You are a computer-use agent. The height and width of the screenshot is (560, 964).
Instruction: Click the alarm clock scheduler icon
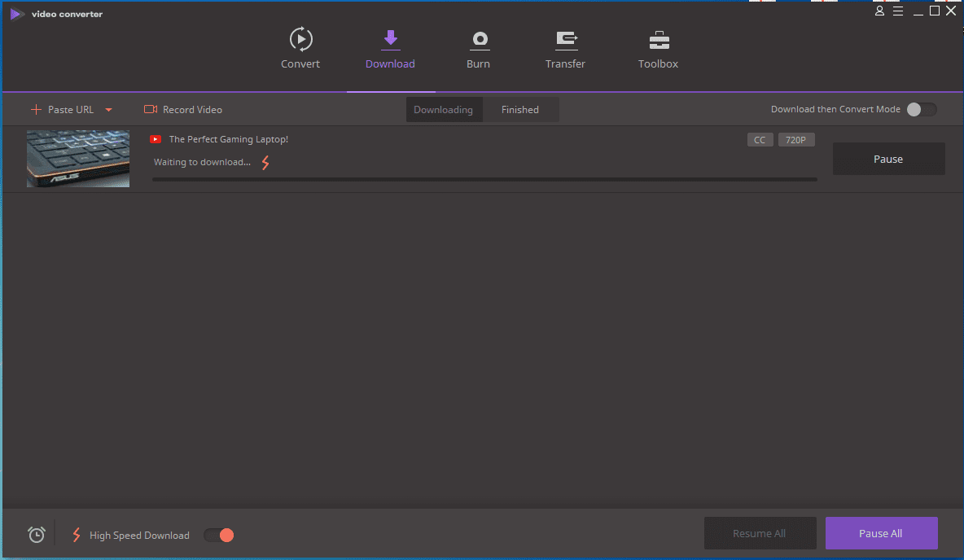point(37,535)
